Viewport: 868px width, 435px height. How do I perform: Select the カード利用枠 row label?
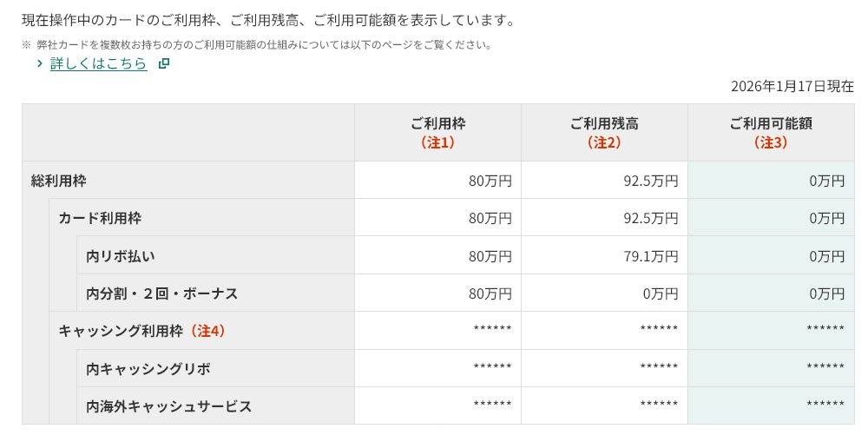(100, 218)
